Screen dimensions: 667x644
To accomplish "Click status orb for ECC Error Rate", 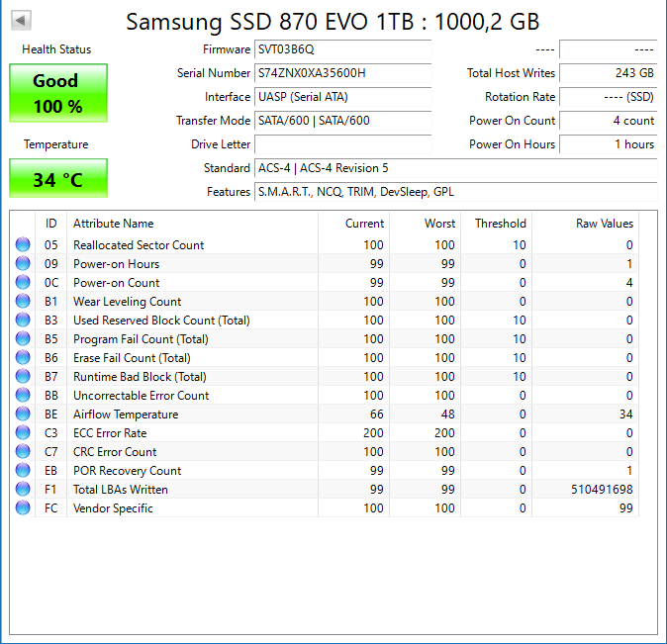I will 23,433.
